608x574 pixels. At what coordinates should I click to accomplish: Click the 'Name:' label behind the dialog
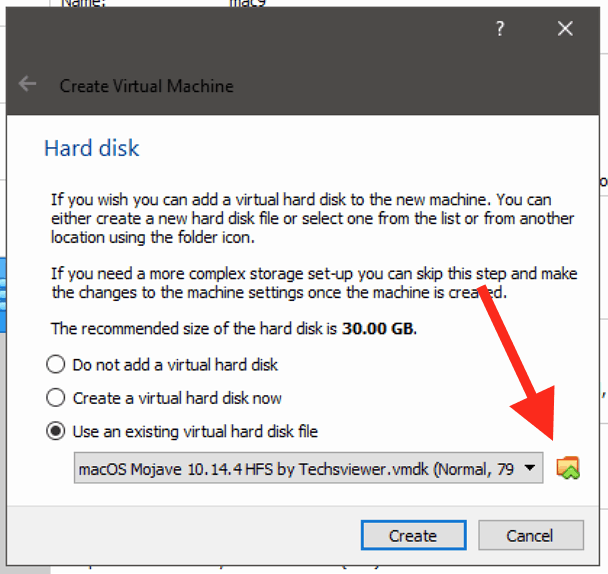tap(84, 3)
